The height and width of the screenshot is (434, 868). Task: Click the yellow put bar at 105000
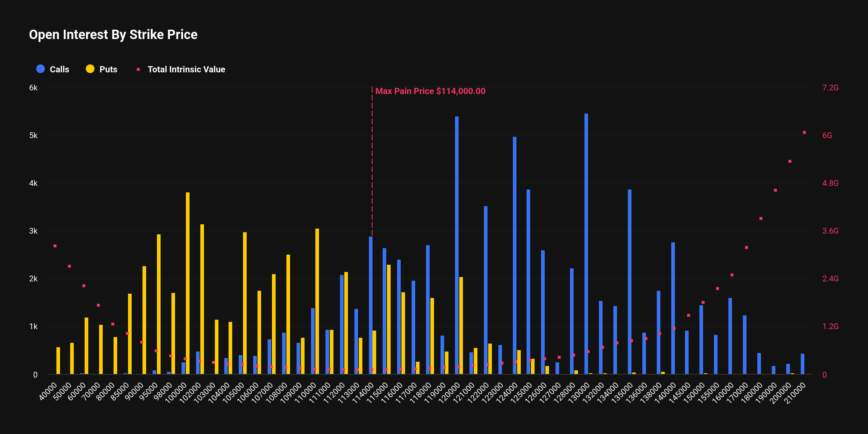point(245,303)
